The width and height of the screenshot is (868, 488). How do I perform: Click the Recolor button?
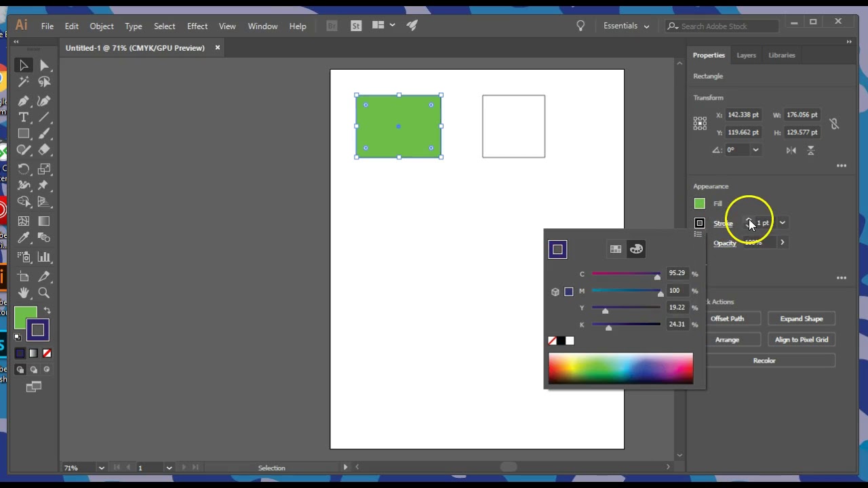click(764, 361)
